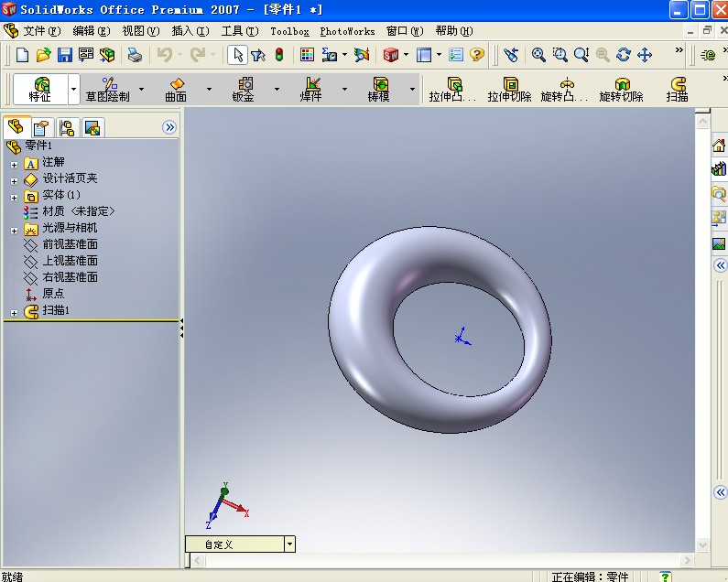Select the 铸模 command tab
This screenshot has height=582, width=728.
pyautogui.click(x=379, y=89)
